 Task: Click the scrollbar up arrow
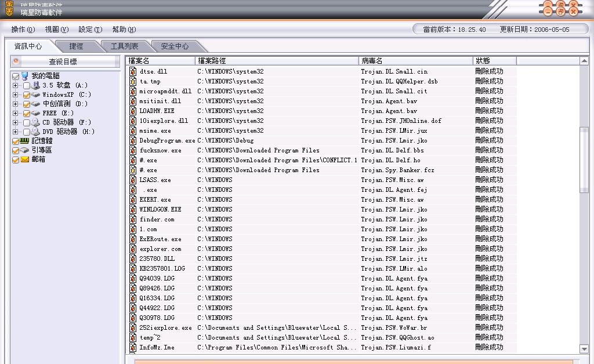(x=584, y=61)
